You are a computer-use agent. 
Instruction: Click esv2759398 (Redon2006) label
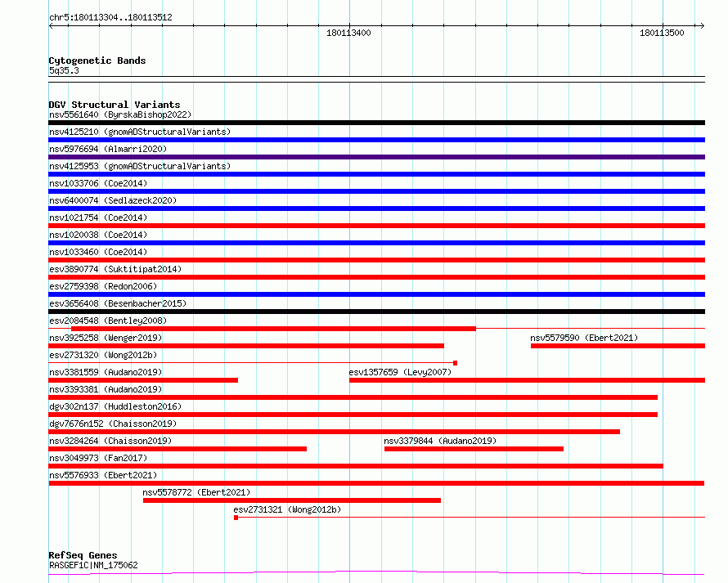coord(103,286)
